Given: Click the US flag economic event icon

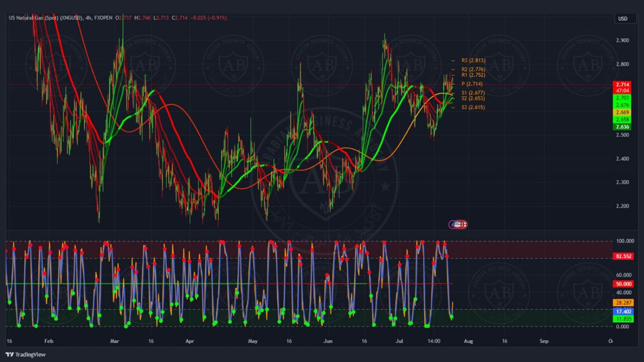Looking at the screenshot, I should coord(458,224).
